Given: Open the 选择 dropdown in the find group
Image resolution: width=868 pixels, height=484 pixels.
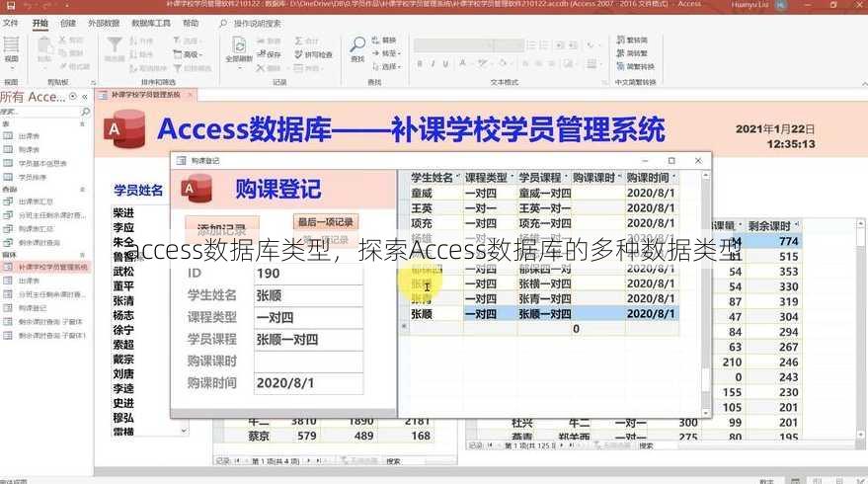Looking at the screenshot, I should [x=386, y=66].
